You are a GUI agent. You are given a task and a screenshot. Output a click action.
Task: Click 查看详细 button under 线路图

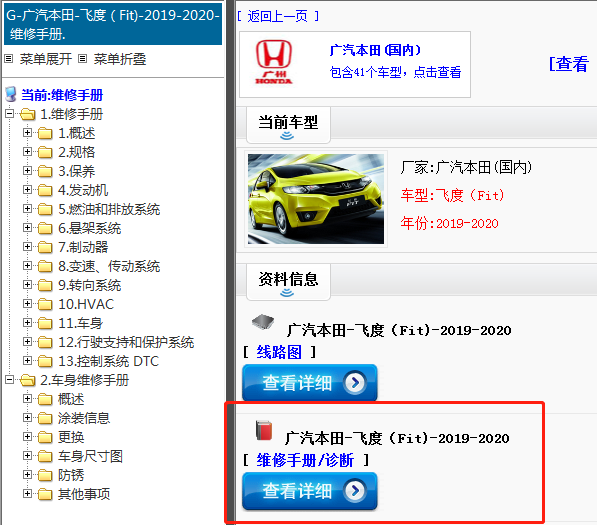coord(310,382)
